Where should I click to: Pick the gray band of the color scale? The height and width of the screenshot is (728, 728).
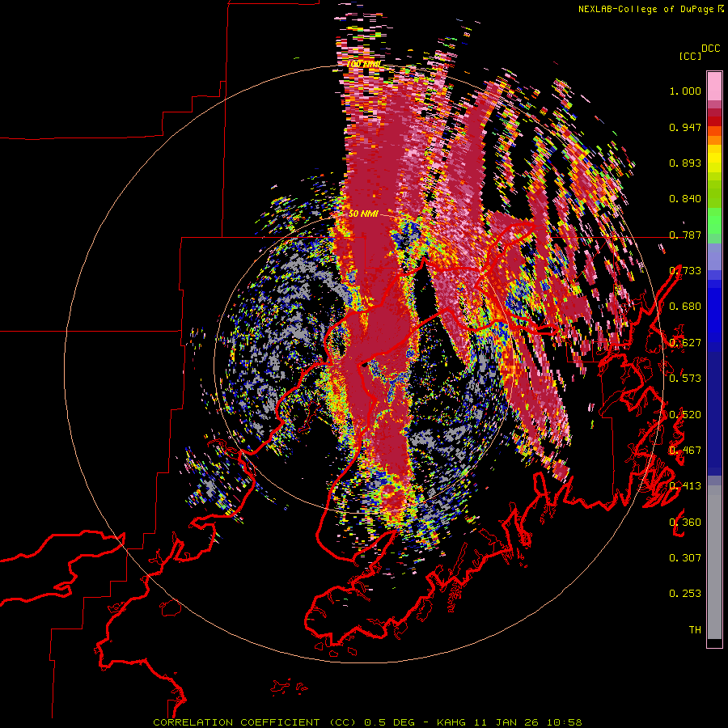click(714, 562)
